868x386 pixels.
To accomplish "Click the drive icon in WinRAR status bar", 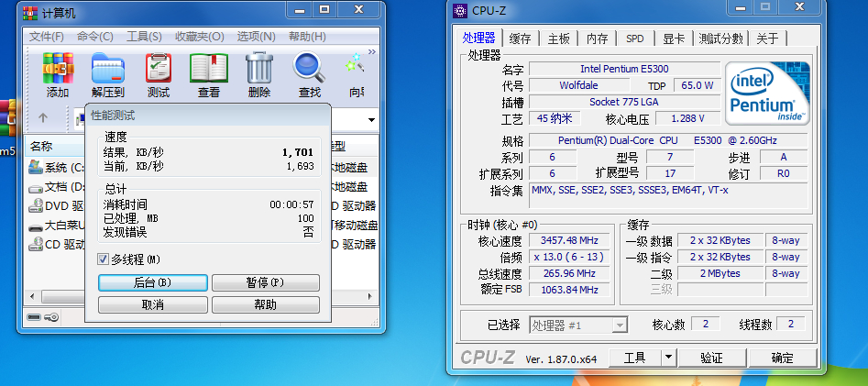I will coord(34,316).
